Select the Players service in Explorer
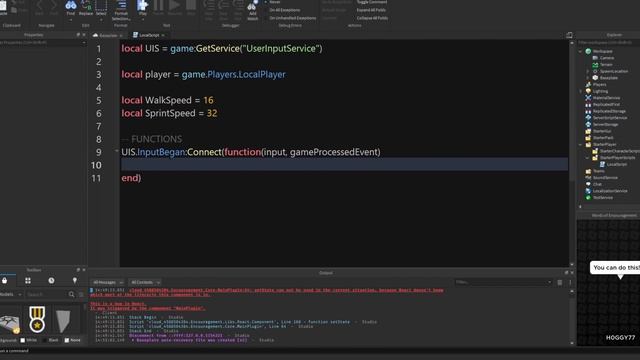 (596, 84)
